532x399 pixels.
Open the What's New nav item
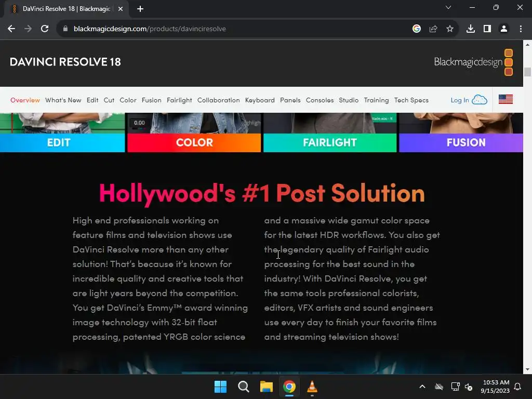[x=63, y=100]
